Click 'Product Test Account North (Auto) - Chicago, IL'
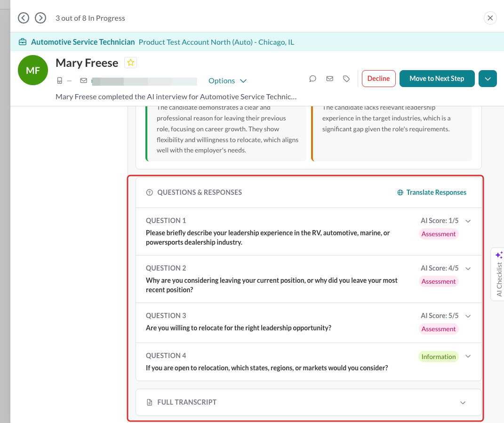 tap(216, 42)
